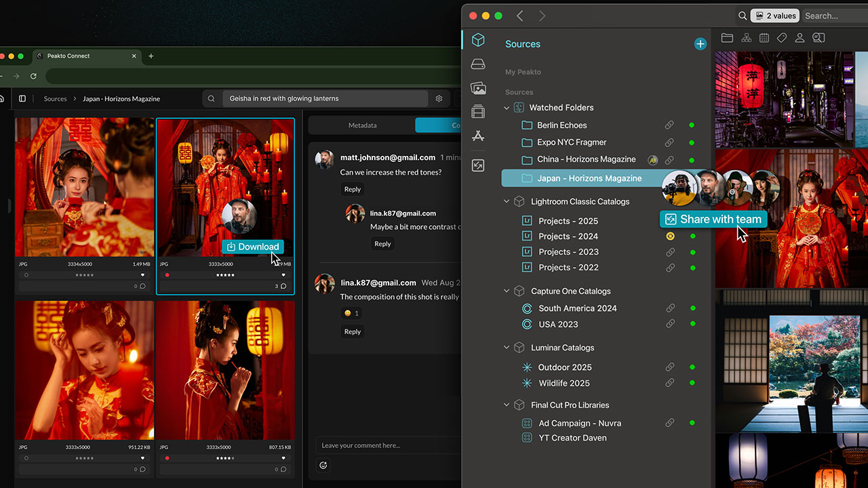Viewport: 868px width, 488px height.
Task: Click Reply under matt.johnson's comment
Action: point(353,189)
